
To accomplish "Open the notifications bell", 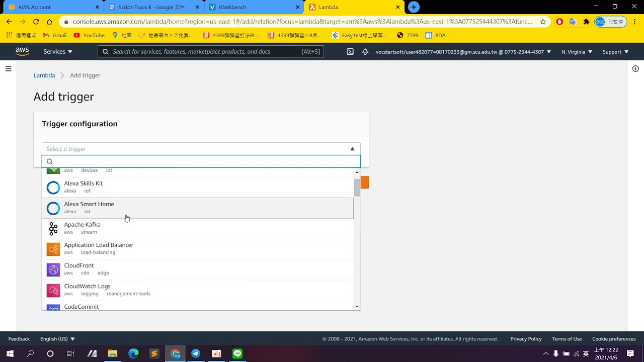I will tap(365, 52).
